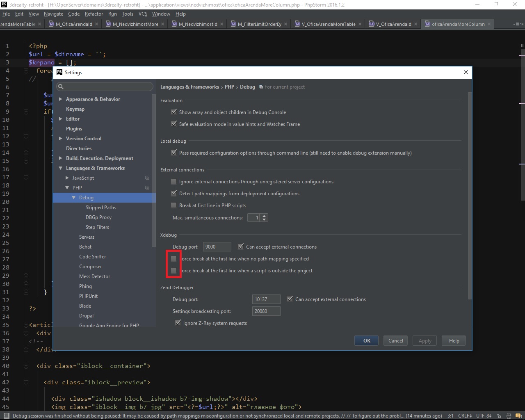Image resolution: width=525 pixels, height=420 pixels.
Task: Click the project-level icon beside JavaScript
Action: coord(147,178)
